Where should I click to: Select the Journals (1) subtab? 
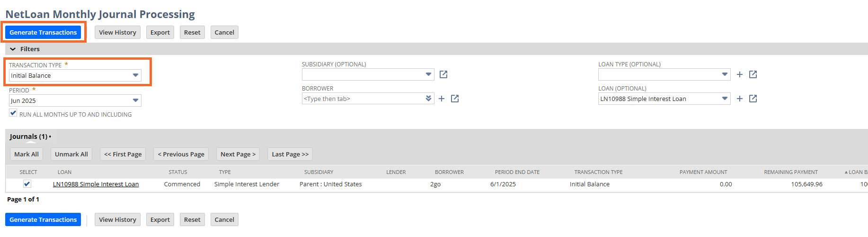(28, 137)
